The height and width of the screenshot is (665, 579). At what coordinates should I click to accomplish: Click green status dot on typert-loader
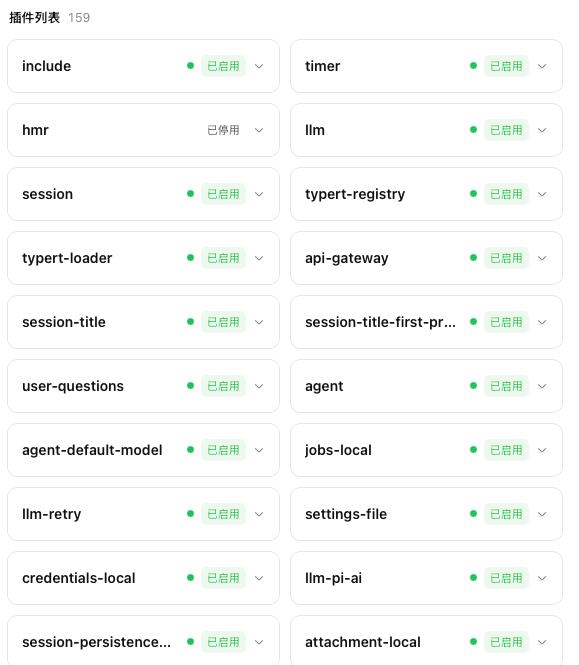[x=190, y=258]
